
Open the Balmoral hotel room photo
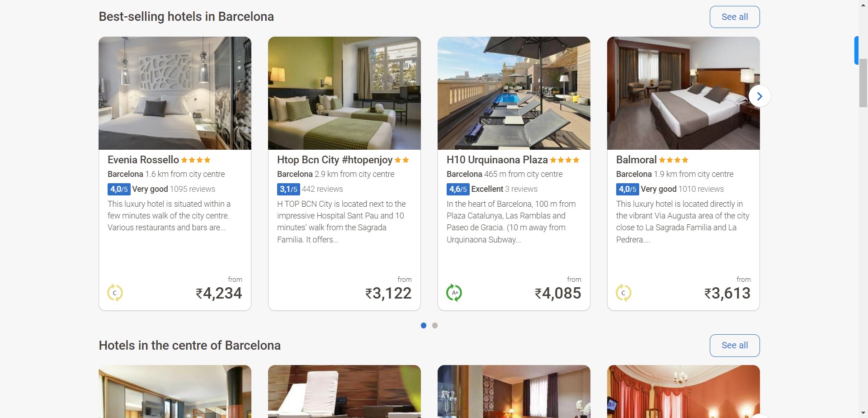[683, 93]
